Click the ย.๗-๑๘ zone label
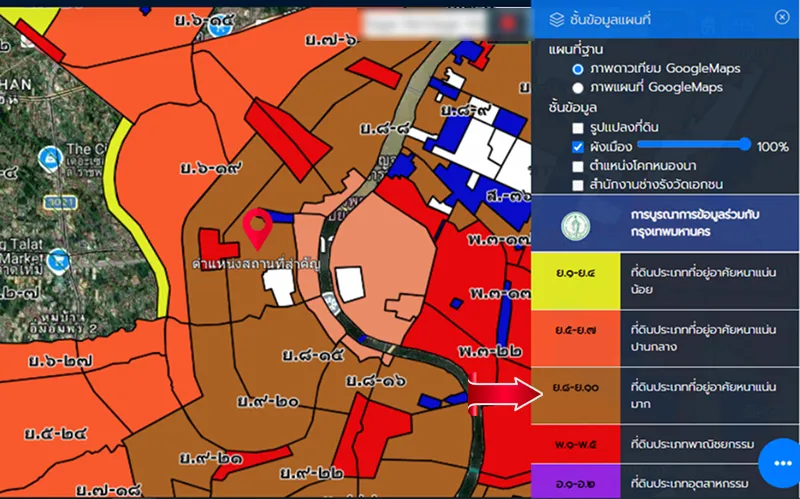 [109, 490]
